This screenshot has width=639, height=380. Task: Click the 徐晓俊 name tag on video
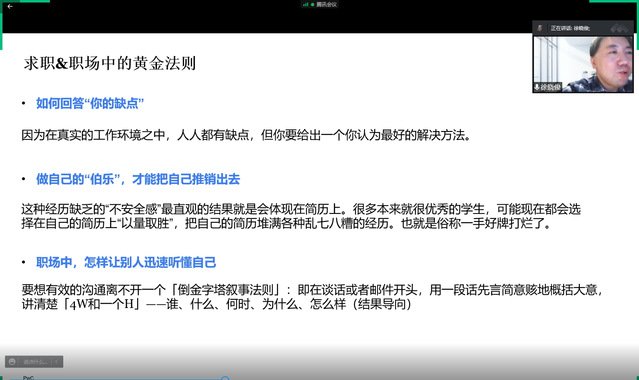coord(551,87)
